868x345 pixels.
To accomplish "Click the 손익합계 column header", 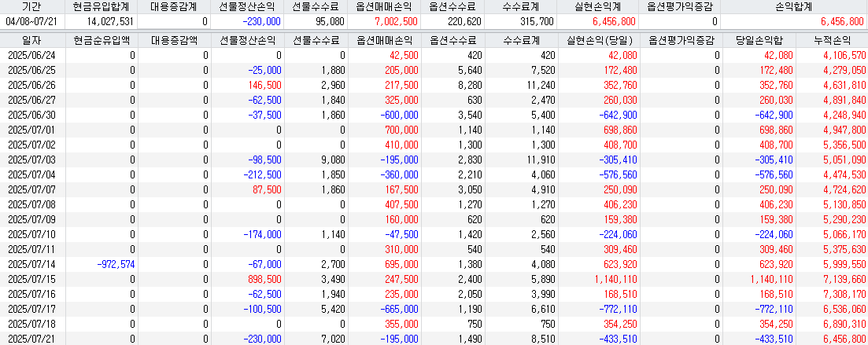I will pyautogui.click(x=794, y=6).
